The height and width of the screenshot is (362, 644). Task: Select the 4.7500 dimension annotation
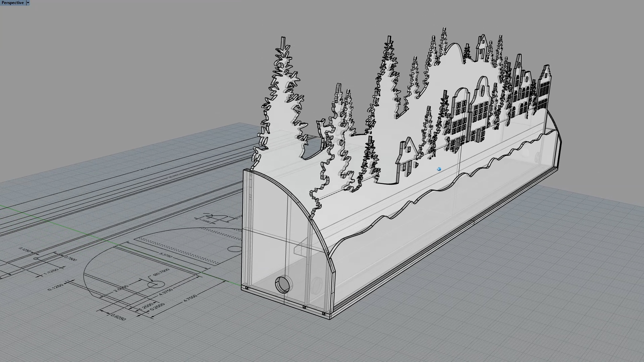pyautogui.click(x=190, y=298)
